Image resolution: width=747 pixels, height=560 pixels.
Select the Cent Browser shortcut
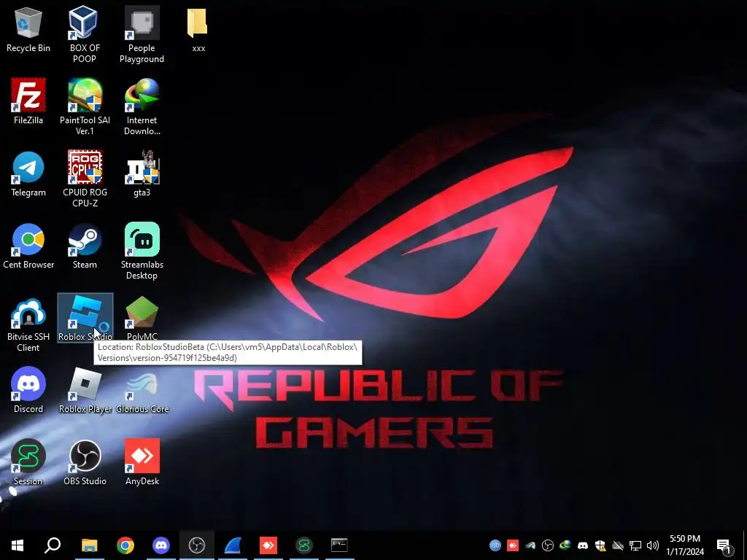pyautogui.click(x=28, y=246)
